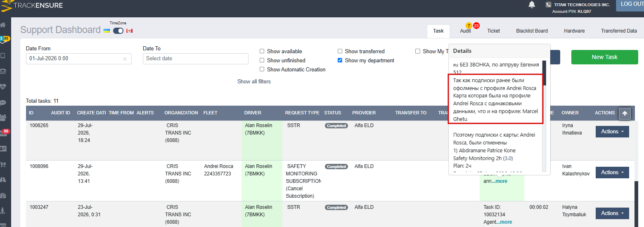
Task: Open the notifications bell icon
Action: (x=532, y=5)
